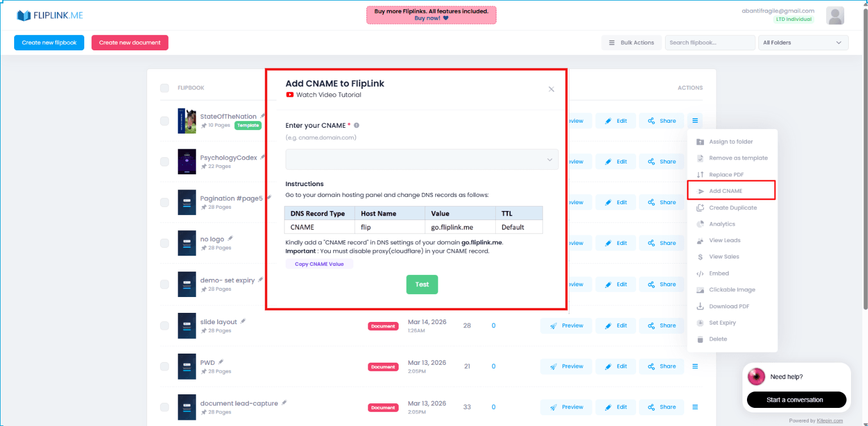Click the pencil icon next to no logo

tap(230, 239)
